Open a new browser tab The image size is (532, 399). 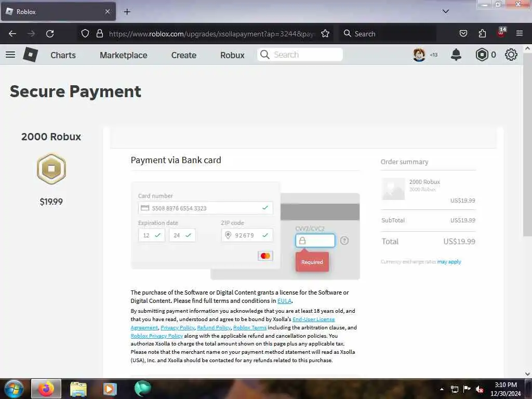click(127, 12)
